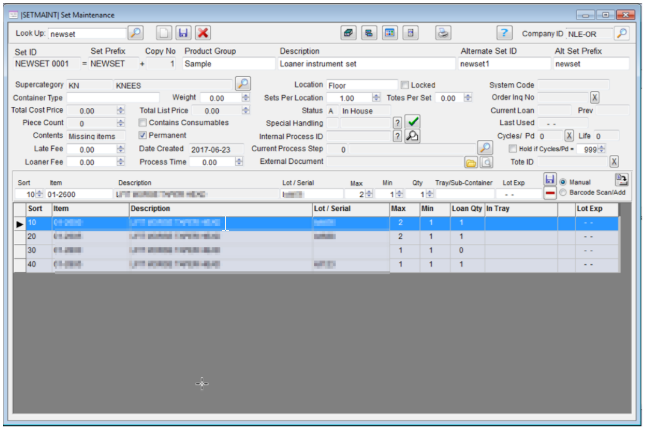Screen dimensions: 648x434
Task: Enable the Locked checkbox
Action: pos(405,86)
